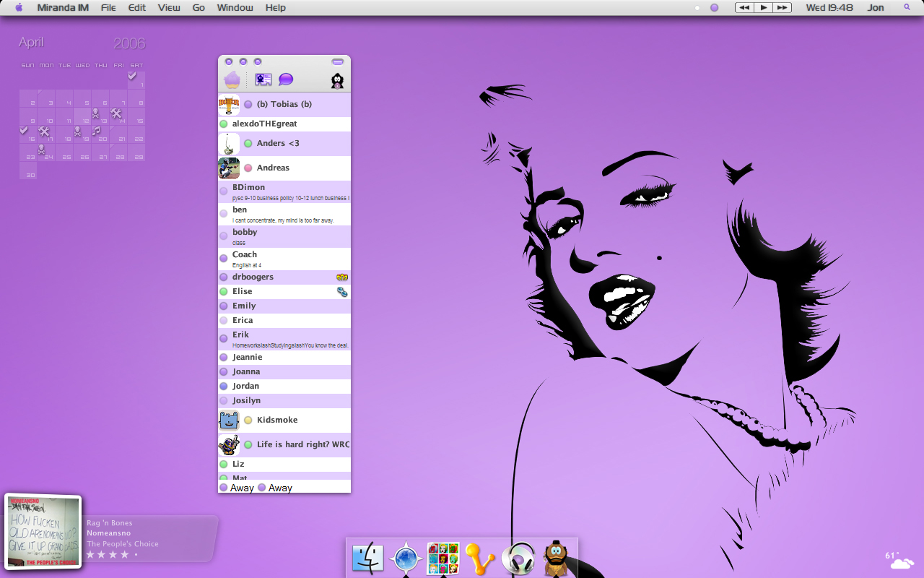
Task: Select contact Liz
Action: click(284, 465)
